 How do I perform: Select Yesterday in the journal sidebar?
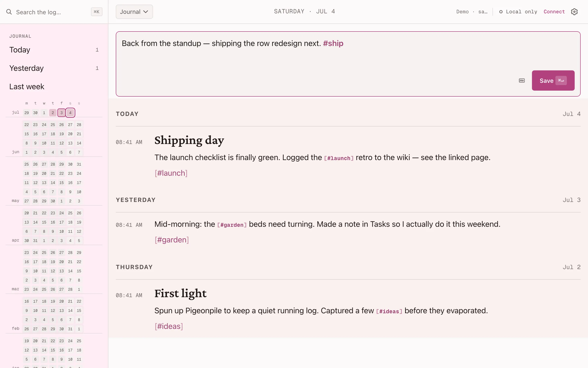coord(54,68)
